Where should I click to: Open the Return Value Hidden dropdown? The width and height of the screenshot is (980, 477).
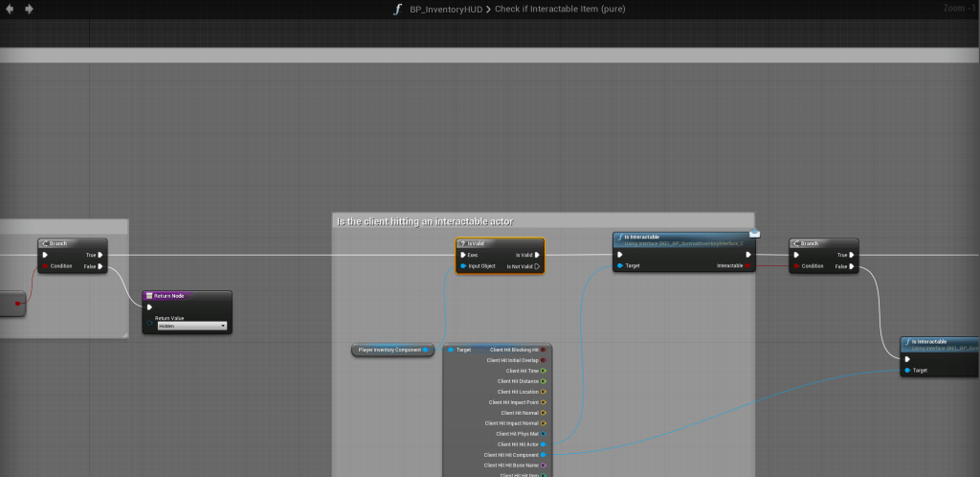[x=191, y=326]
